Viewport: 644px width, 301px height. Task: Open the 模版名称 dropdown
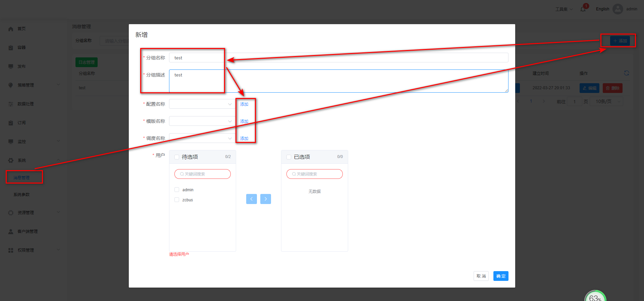click(202, 121)
